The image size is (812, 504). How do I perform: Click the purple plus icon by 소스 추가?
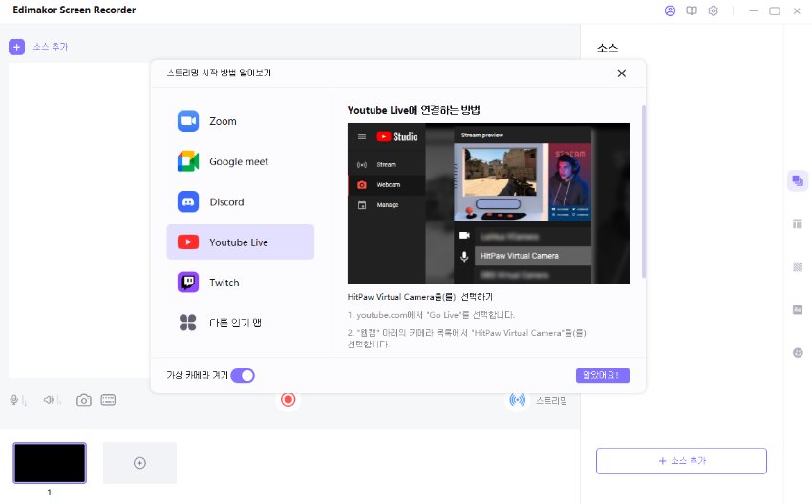click(16, 47)
